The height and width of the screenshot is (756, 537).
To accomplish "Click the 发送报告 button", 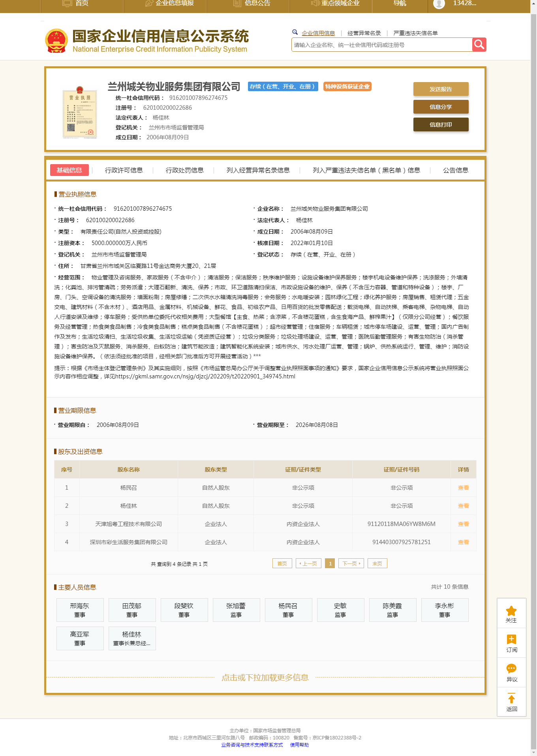I will pyautogui.click(x=441, y=89).
